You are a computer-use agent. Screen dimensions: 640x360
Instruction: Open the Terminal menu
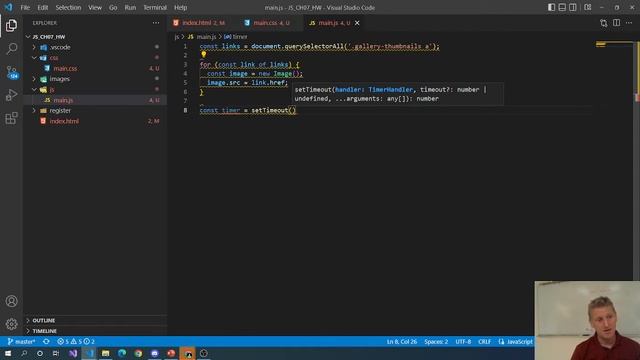tap(155, 7)
